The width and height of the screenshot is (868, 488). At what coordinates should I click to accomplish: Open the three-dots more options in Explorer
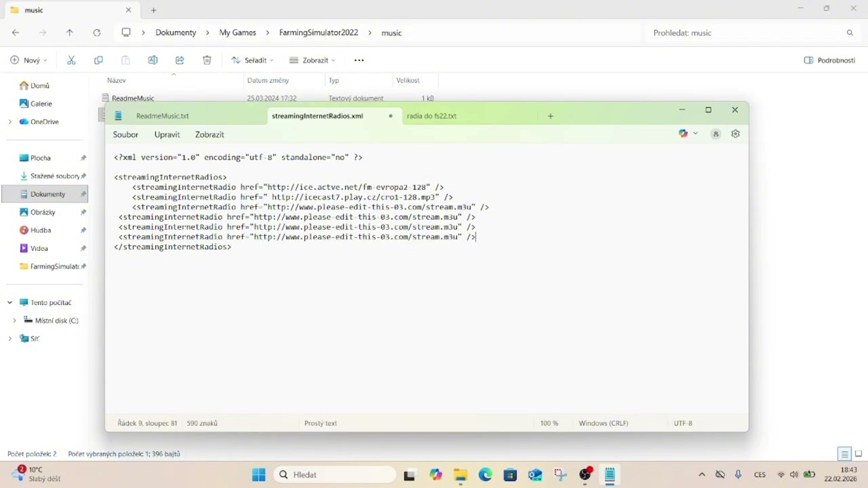click(x=359, y=60)
